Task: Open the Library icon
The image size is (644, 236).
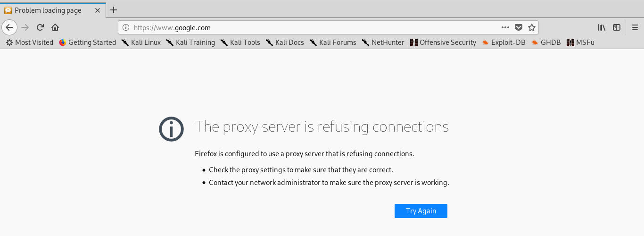Action: pos(602,27)
